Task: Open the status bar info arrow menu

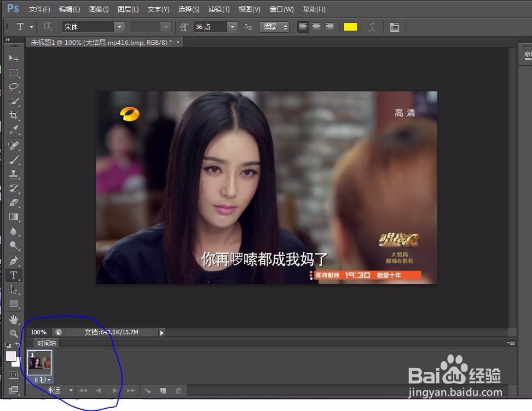Action: 162,333
